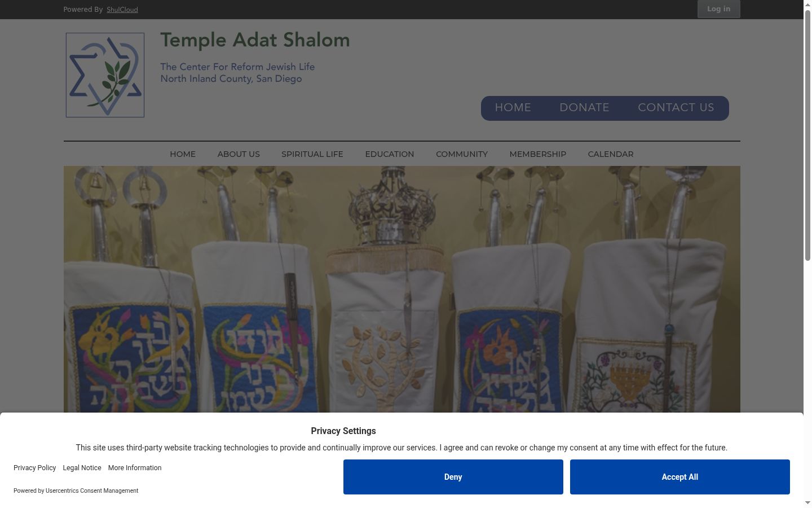
Task: Open the Legal Notice link
Action: coord(82,468)
